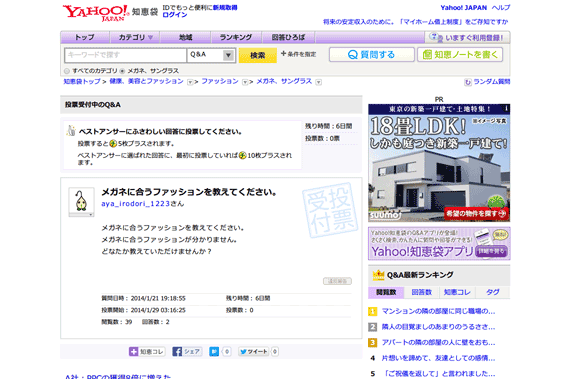Viewport: 570px width, 379px height.
Task: Open the トップ nav tab
Action: 85,37
